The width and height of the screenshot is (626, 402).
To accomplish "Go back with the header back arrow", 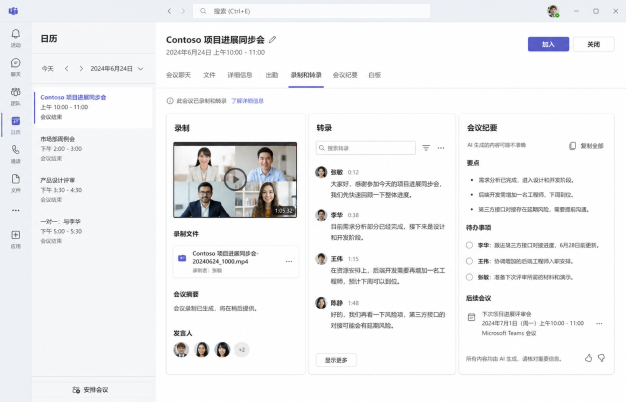I will pos(169,11).
